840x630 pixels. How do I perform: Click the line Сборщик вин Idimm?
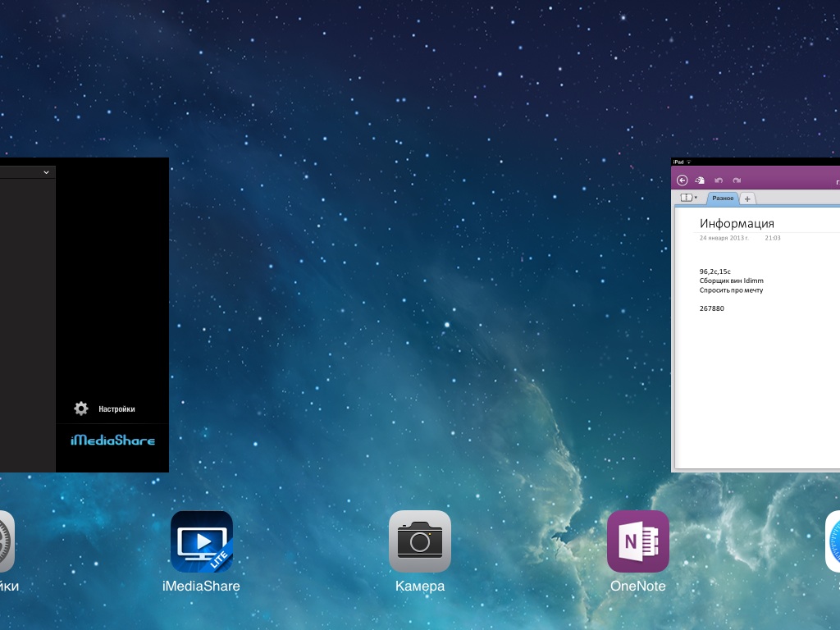[x=732, y=281]
